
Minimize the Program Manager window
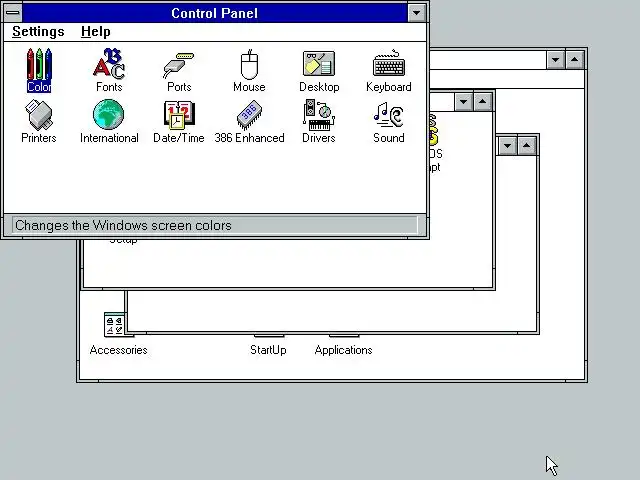(556, 60)
